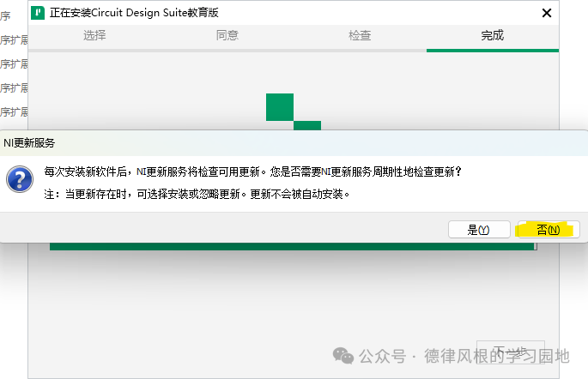
Task: Select the 同意 step tab
Action: coord(227,35)
